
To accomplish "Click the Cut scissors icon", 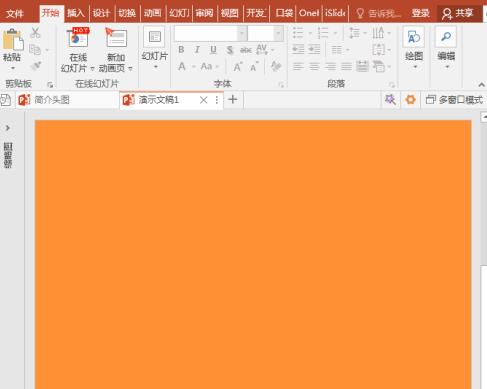I will 35,33.
